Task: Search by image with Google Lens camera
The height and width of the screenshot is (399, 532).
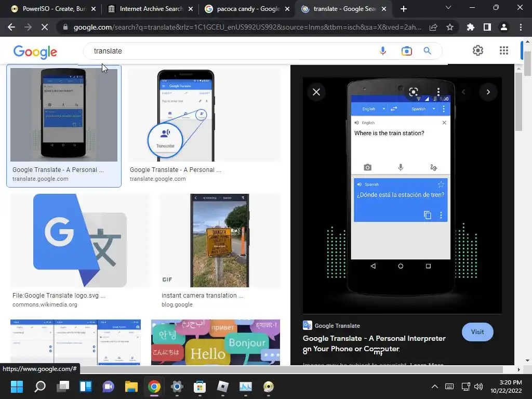Action: [x=406, y=51]
